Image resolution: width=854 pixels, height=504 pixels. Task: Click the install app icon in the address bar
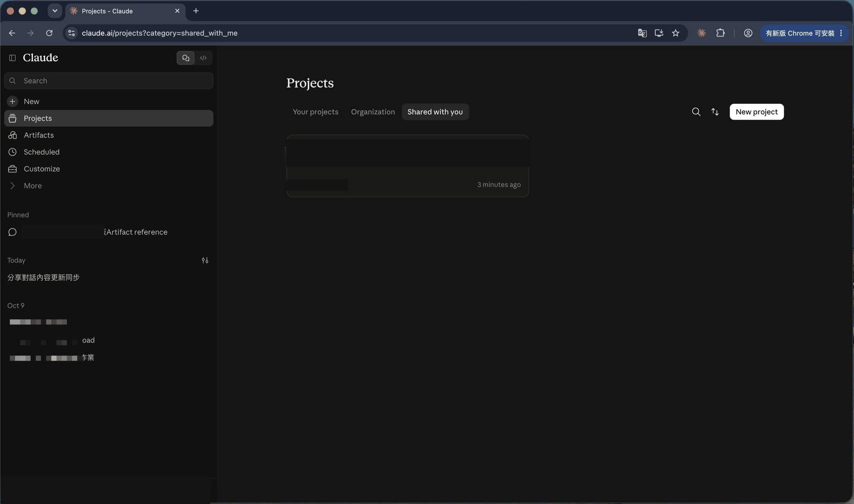tap(659, 33)
